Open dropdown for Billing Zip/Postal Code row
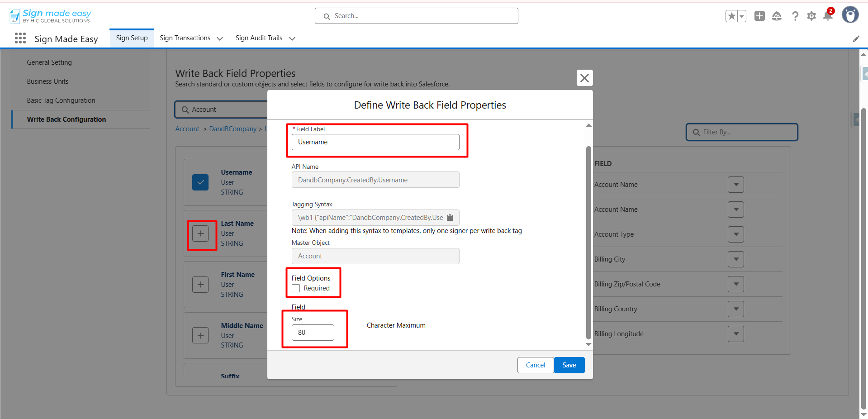 (x=736, y=284)
